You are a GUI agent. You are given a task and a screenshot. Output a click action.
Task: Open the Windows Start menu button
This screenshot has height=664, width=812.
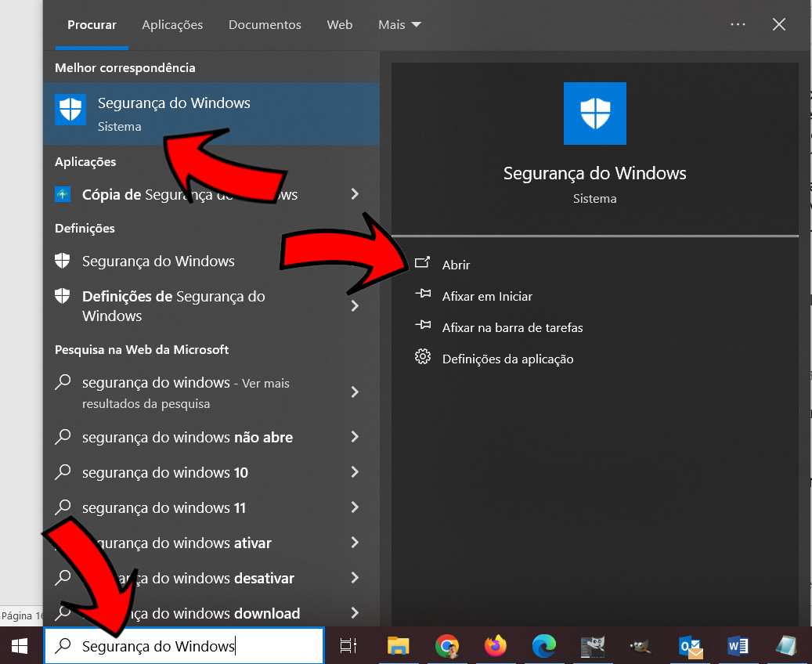(20, 646)
